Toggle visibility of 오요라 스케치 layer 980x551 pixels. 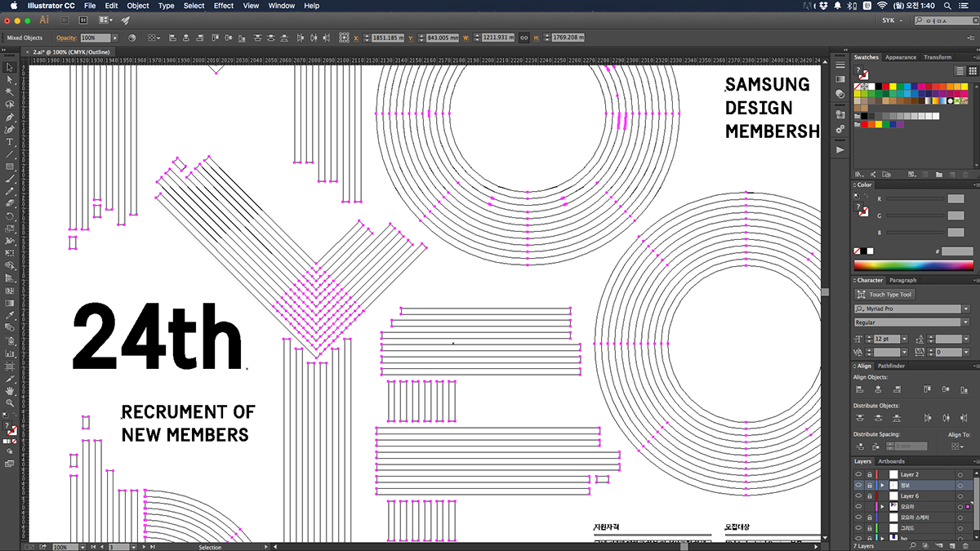click(x=858, y=517)
